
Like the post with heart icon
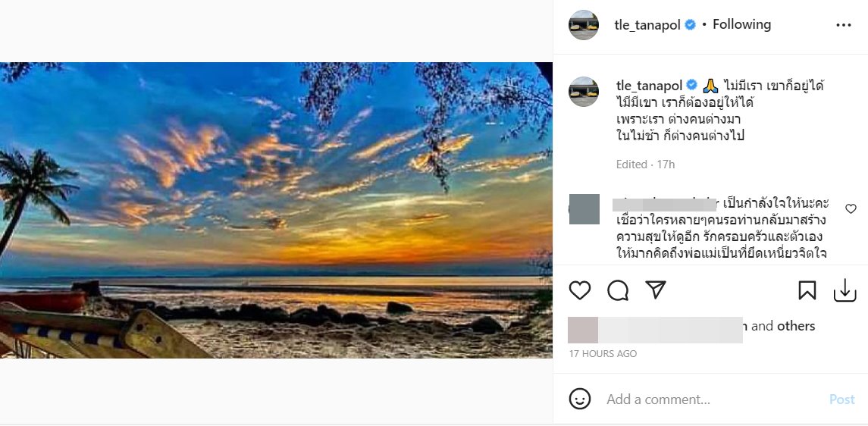point(580,291)
